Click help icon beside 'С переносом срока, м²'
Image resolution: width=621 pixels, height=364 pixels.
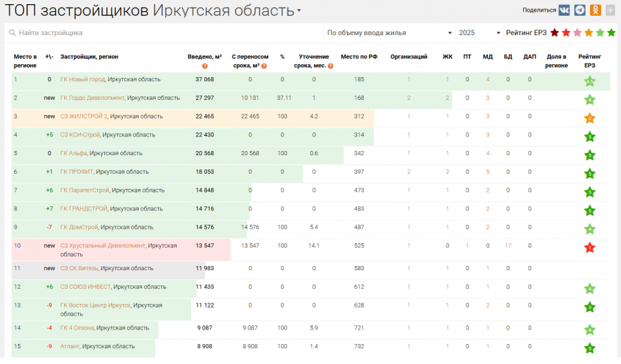[264, 66]
